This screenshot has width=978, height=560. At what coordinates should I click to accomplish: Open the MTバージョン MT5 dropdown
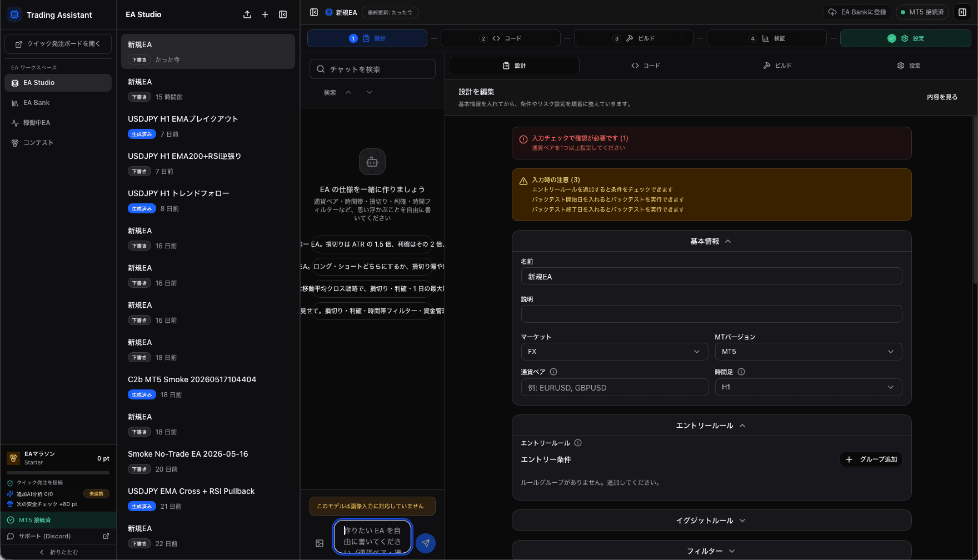pyautogui.click(x=808, y=352)
